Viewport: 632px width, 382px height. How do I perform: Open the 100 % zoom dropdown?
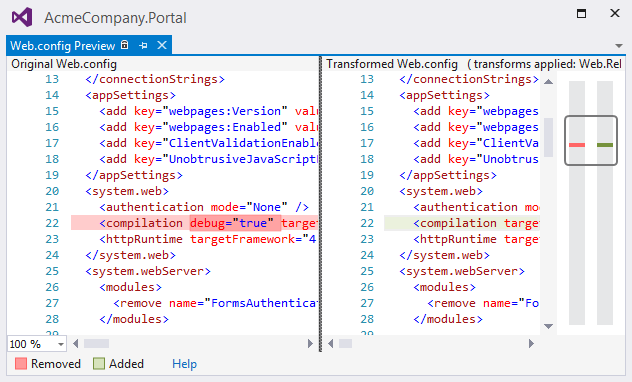[x=61, y=345]
